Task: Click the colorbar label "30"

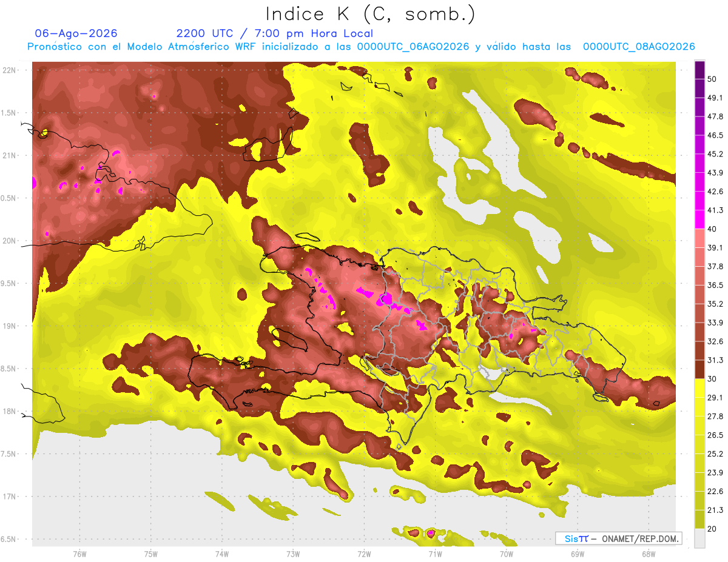Action: pos(713,379)
